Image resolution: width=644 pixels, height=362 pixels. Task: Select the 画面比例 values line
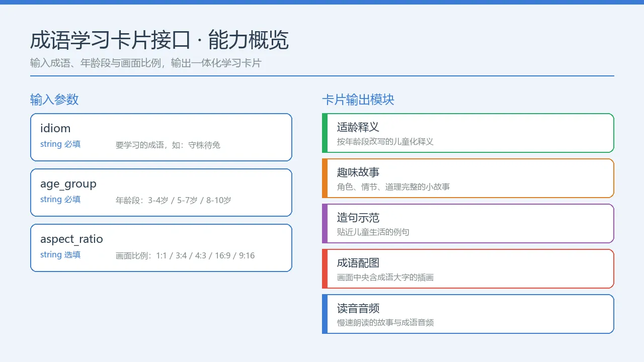pyautogui.click(x=185, y=255)
